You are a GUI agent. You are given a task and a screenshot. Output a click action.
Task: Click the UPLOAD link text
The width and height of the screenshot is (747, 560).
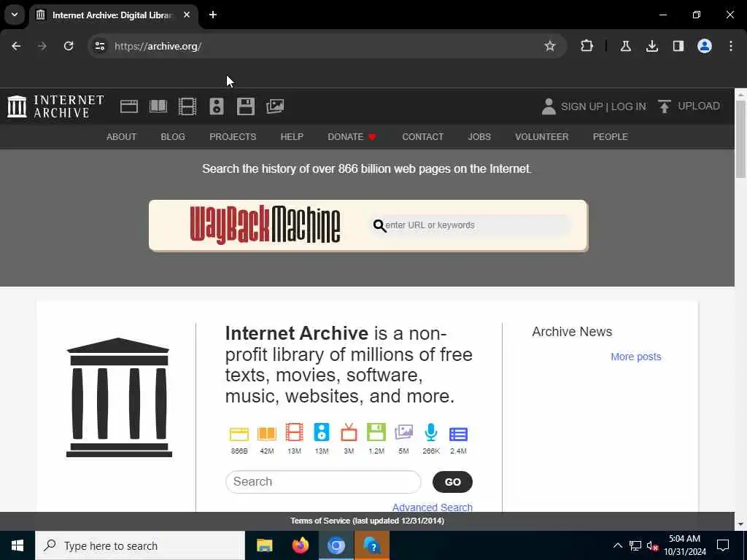coord(699,106)
